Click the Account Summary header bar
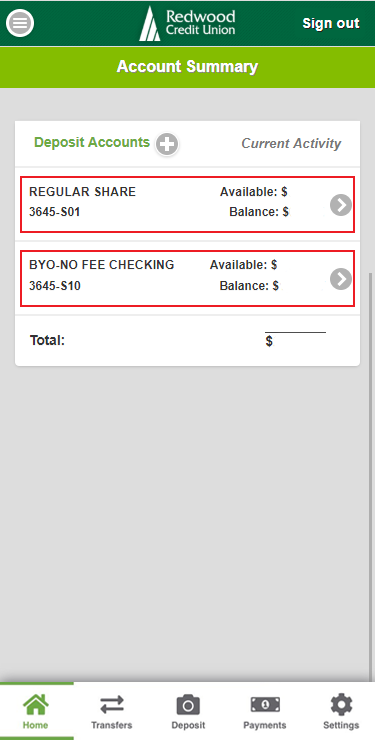 (187, 67)
